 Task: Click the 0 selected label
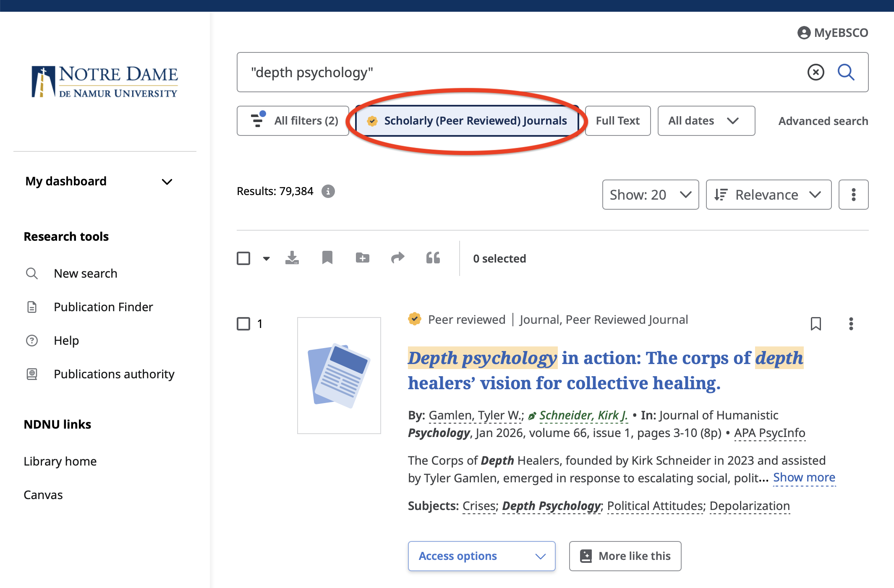499,258
